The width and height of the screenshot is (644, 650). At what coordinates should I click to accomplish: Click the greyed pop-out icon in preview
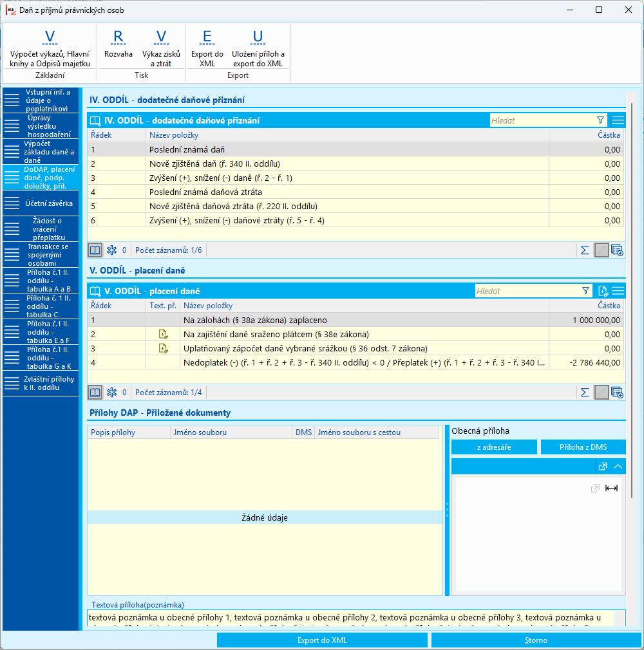pos(595,488)
